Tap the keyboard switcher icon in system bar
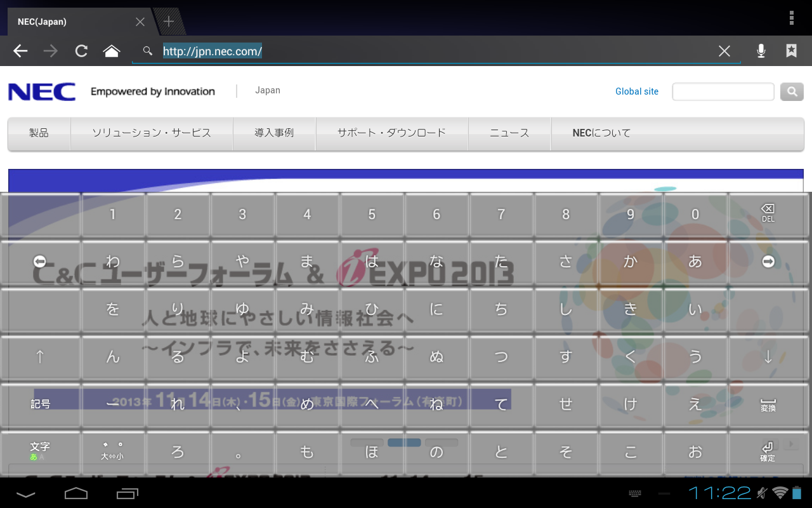 pos(635,493)
